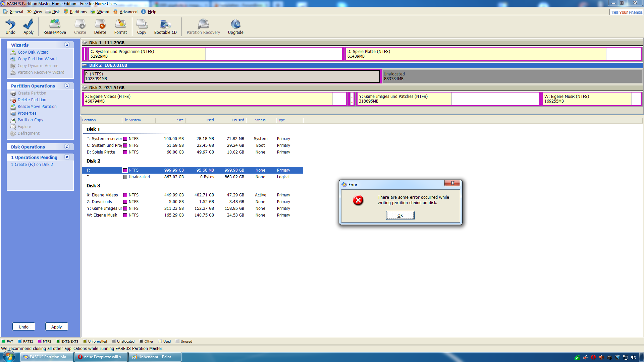Select the Z: Downloads partition row
Viewport: 644px width, 362px height.
193,202
